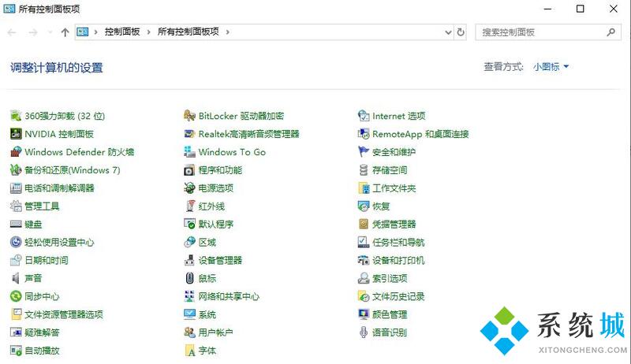This screenshot has width=631, height=364.
Task: Click the 声音 speaker icon
Action: [16, 278]
